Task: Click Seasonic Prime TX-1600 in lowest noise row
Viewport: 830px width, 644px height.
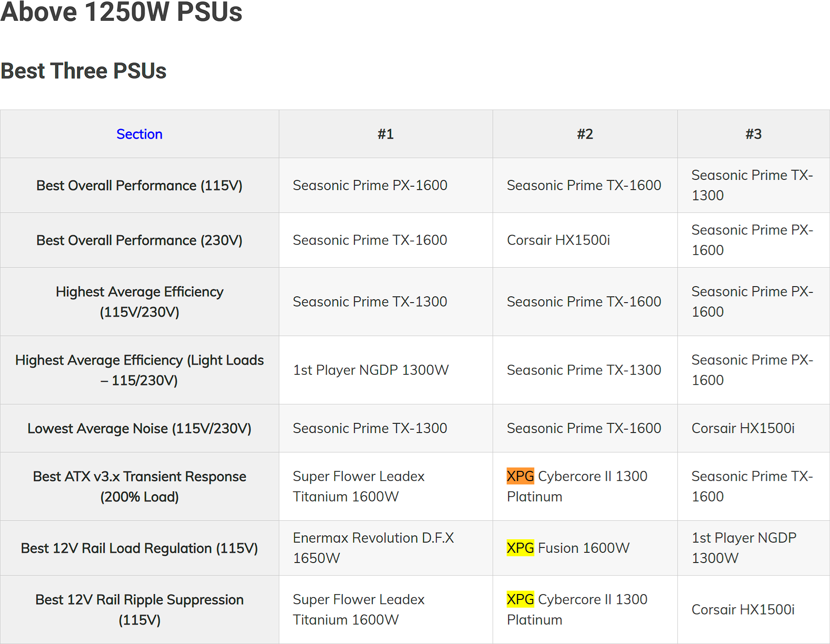Action: [584, 429]
